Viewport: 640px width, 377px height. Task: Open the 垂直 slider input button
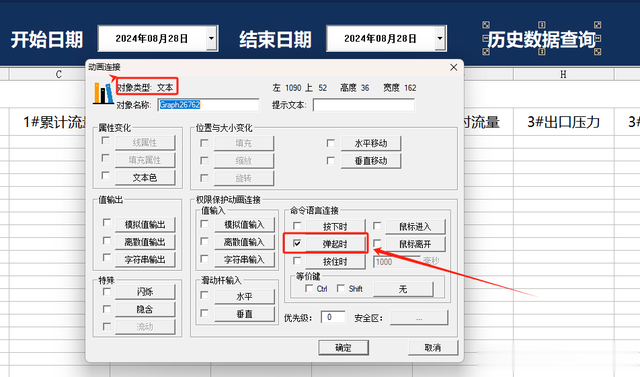click(244, 314)
